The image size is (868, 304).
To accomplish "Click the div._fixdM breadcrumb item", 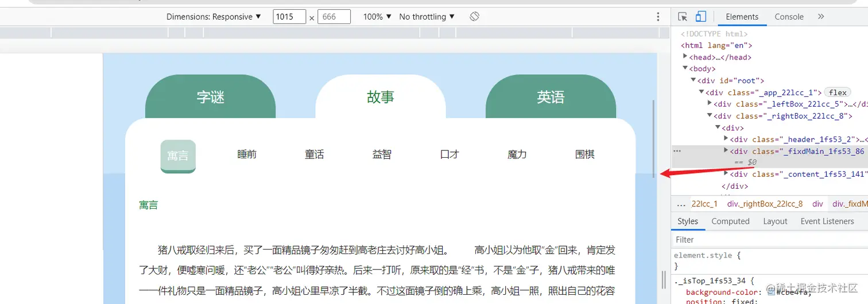I will tap(850, 204).
